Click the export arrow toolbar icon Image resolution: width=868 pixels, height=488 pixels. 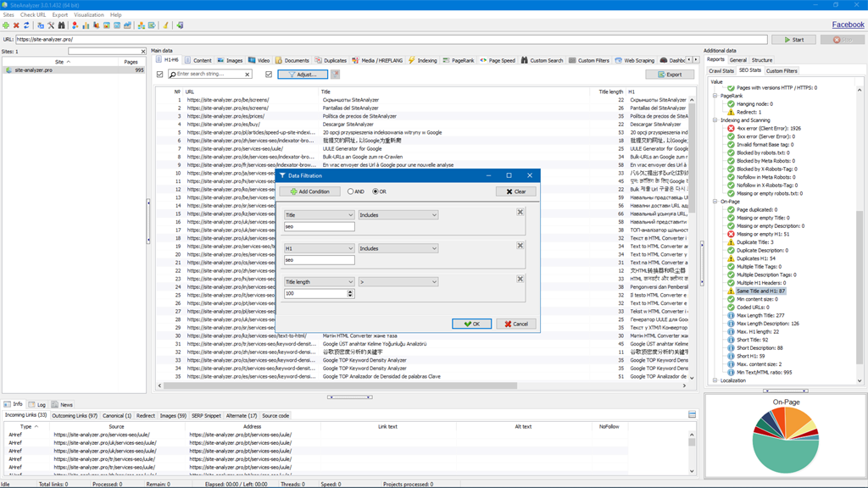pyautogui.click(x=152, y=25)
